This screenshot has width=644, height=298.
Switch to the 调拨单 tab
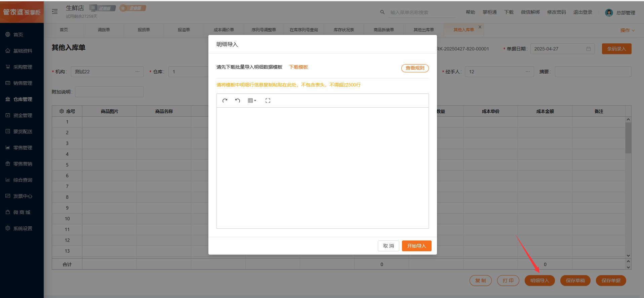(x=104, y=30)
